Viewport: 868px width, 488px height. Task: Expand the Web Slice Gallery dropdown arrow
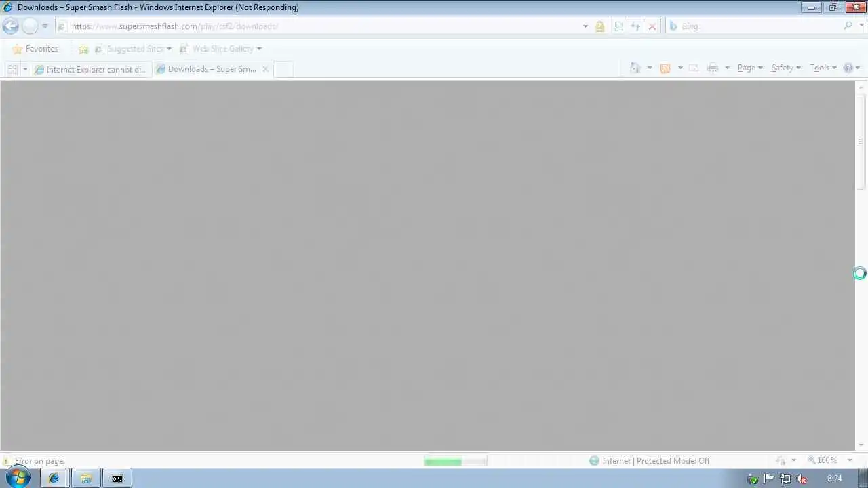[259, 49]
